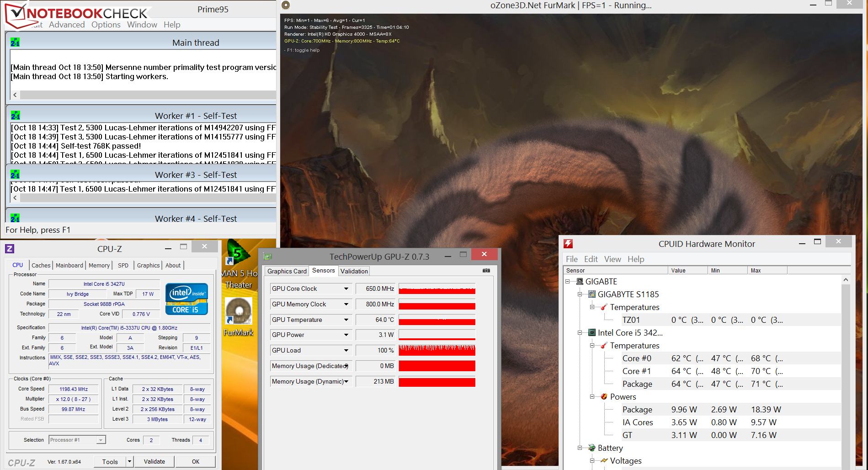Switch to the Mainboard tab in CPU-Z
This screenshot has height=470, width=868.
coord(69,265)
